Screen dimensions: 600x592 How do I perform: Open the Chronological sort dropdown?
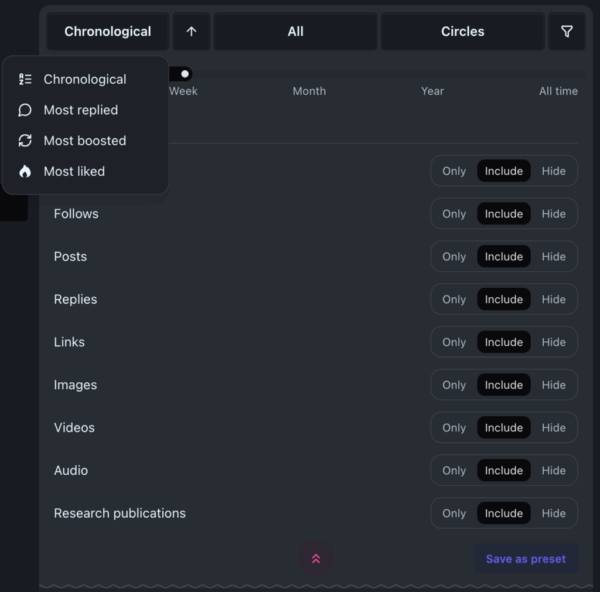click(x=108, y=32)
